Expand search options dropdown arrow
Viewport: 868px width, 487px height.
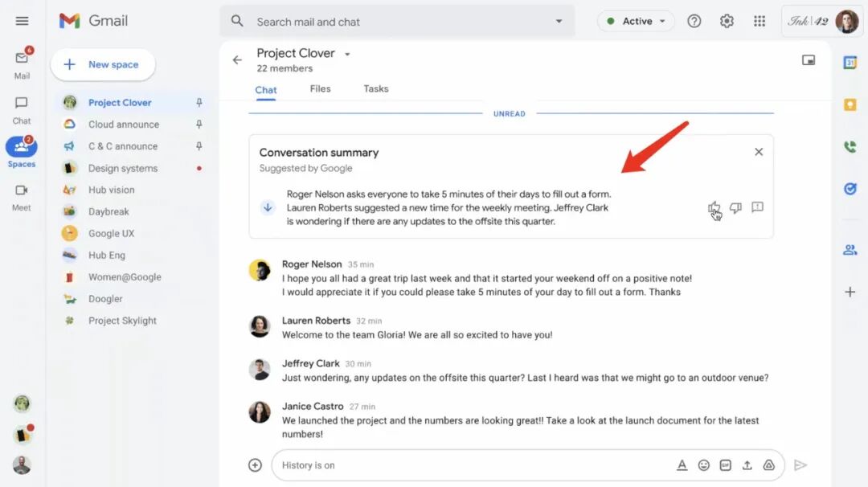coord(559,21)
